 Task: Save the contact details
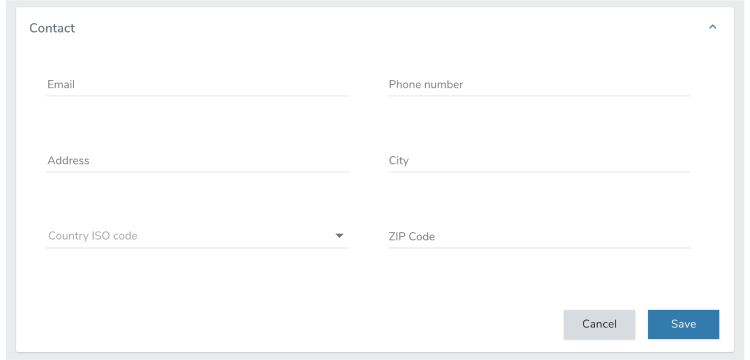click(x=683, y=324)
